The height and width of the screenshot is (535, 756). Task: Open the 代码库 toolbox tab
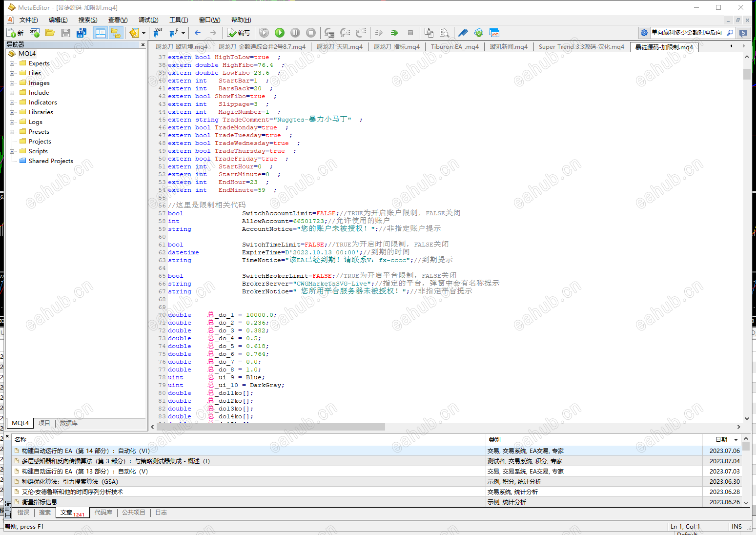click(103, 513)
